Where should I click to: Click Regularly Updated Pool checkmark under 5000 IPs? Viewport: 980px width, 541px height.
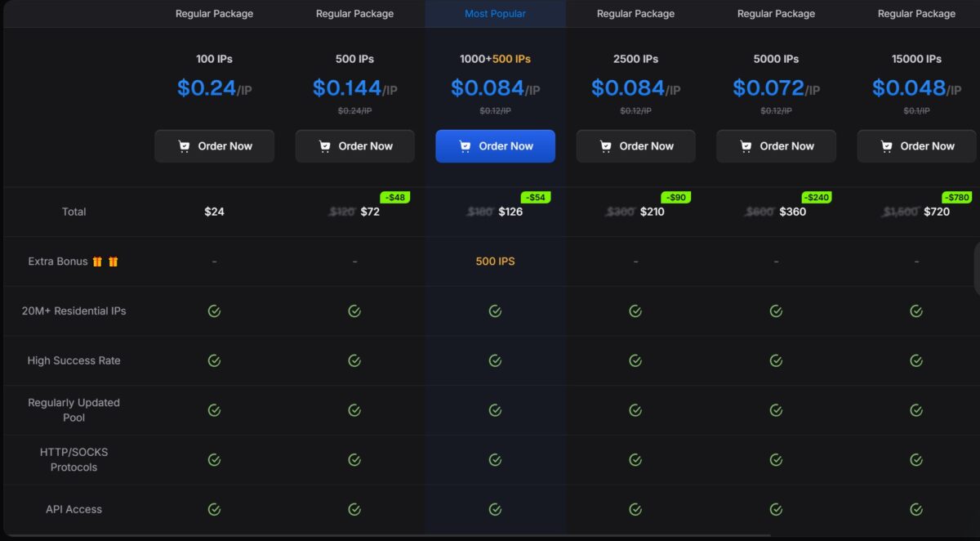tap(776, 410)
